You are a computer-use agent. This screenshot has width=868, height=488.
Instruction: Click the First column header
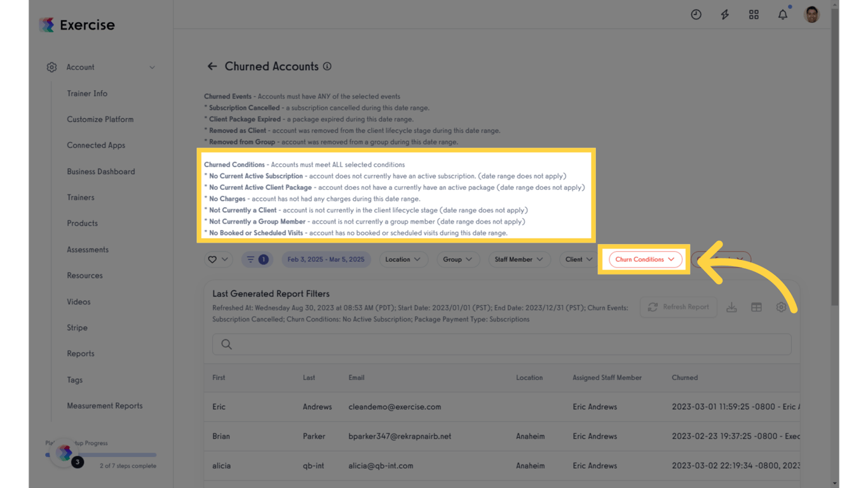(x=219, y=377)
